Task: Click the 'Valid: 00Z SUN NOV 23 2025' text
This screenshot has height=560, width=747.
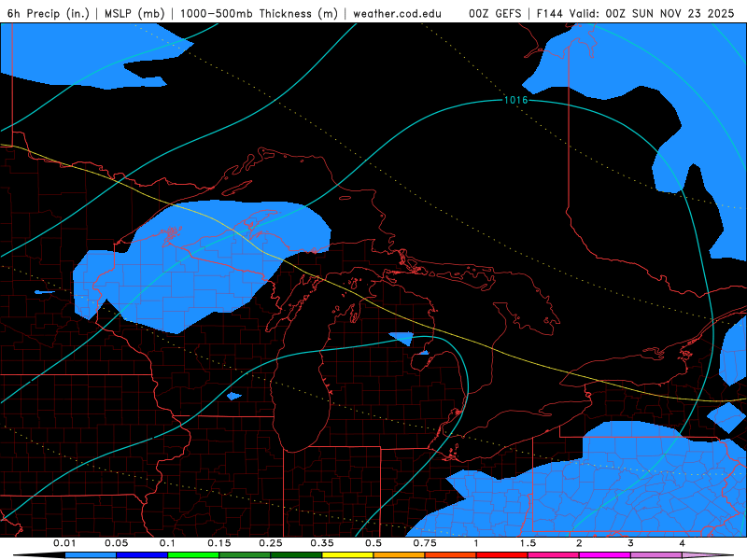Action: 653,13
